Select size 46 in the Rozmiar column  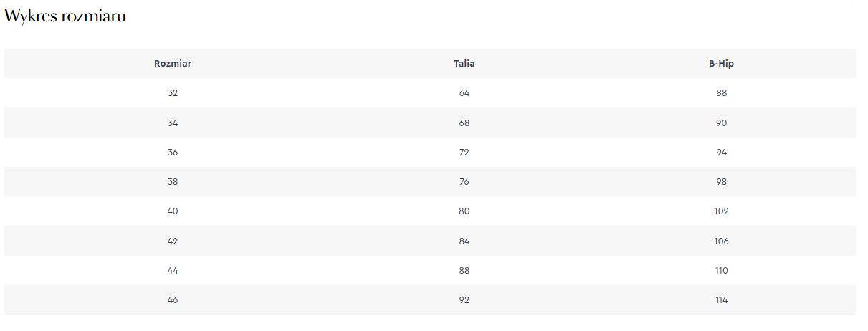click(173, 300)
